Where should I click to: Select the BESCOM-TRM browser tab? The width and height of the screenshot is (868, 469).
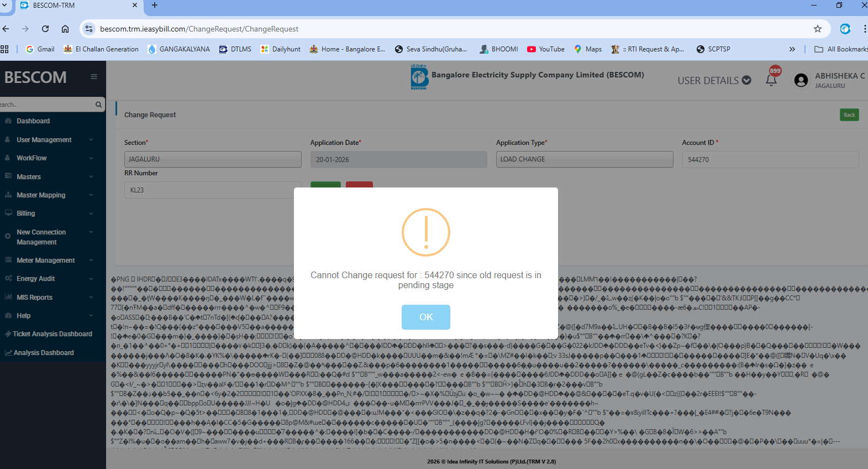tap(77, 6)
